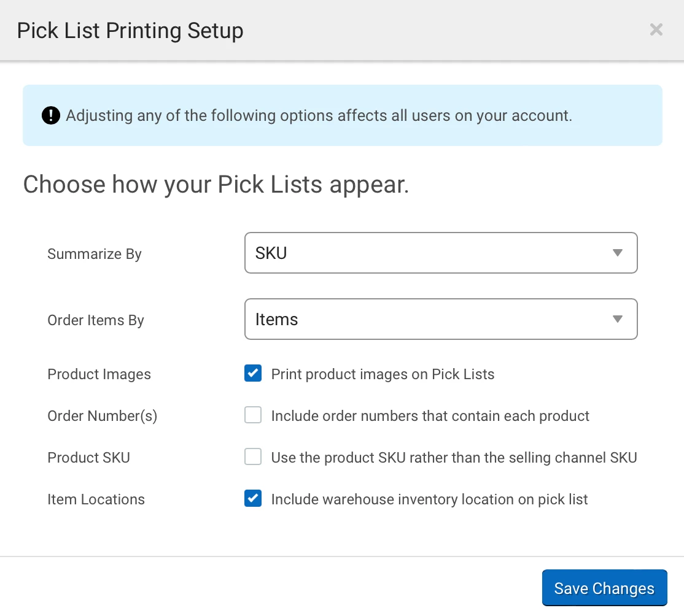Click the "Order Number(s)" row label

[102, 416]
